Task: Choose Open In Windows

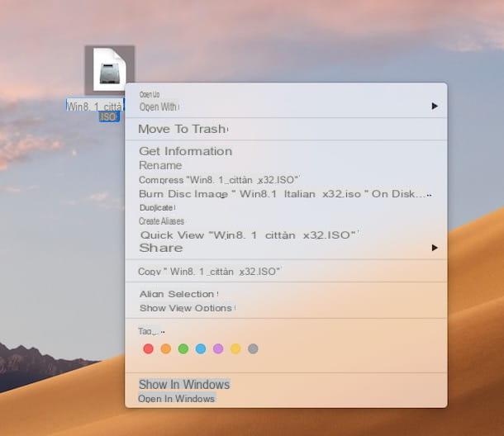Action: click(177, 399)
